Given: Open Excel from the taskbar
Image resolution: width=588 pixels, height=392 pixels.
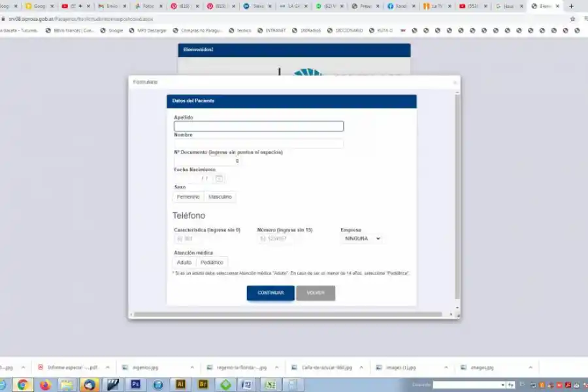Looking at the screenshot, I should 270,385.
